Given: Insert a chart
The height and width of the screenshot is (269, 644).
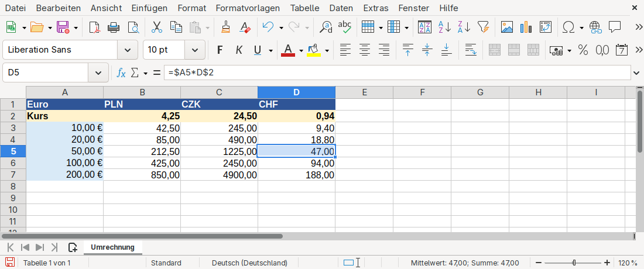Looking at the screenshot, I should [526, 27].
